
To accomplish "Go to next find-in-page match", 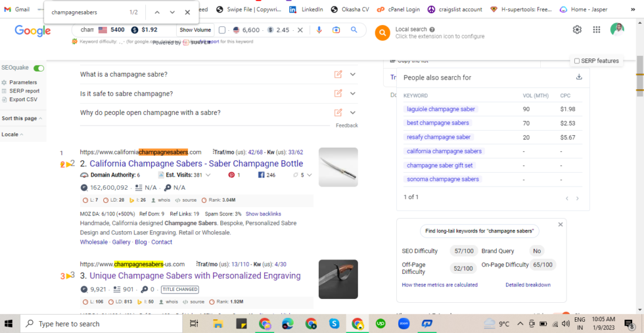I will (x=172, y=13).
